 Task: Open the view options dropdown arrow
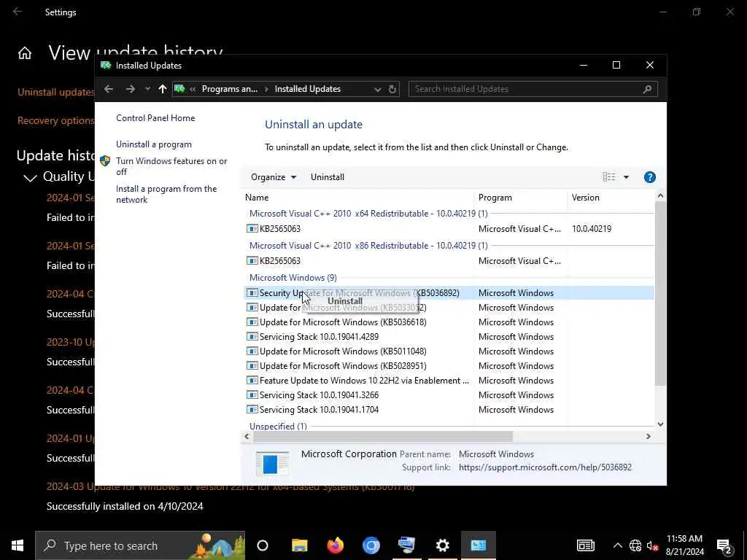point(626,177)
